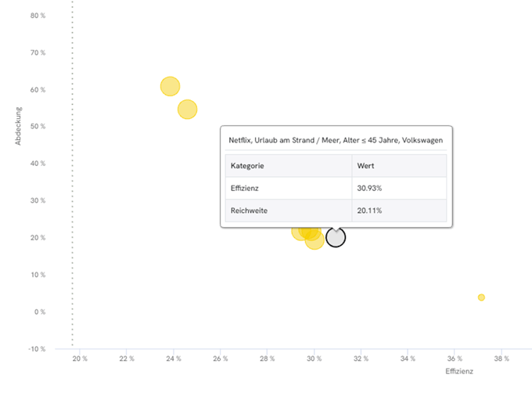
Task: Click the yellow bubble near 55% Abdeckung
Action: click(x=187, y=109)
